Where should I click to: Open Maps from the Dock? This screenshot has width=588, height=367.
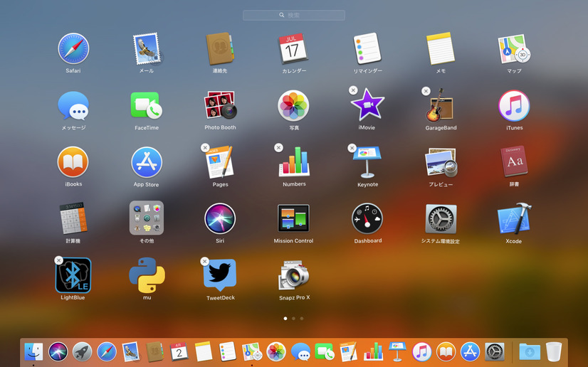point(252,351)
